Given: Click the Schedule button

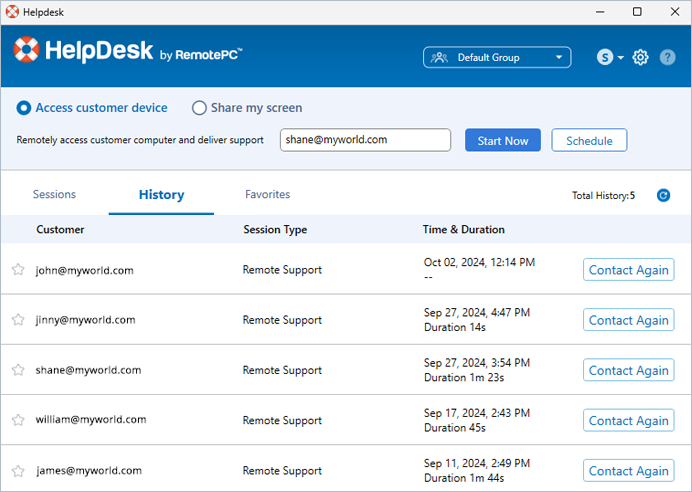Looking at the screenshot, I should tap(589, 140).
